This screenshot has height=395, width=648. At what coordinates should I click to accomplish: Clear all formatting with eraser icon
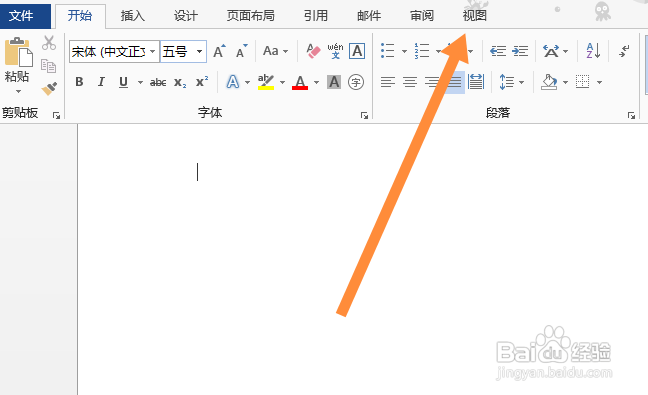(313, 51)
